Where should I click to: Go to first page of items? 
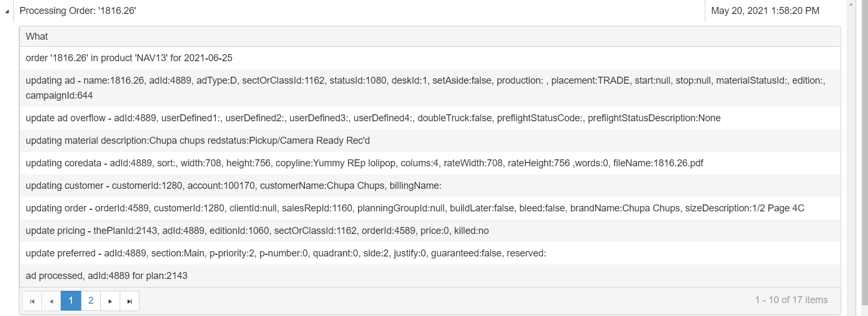(x=32, y=301)
